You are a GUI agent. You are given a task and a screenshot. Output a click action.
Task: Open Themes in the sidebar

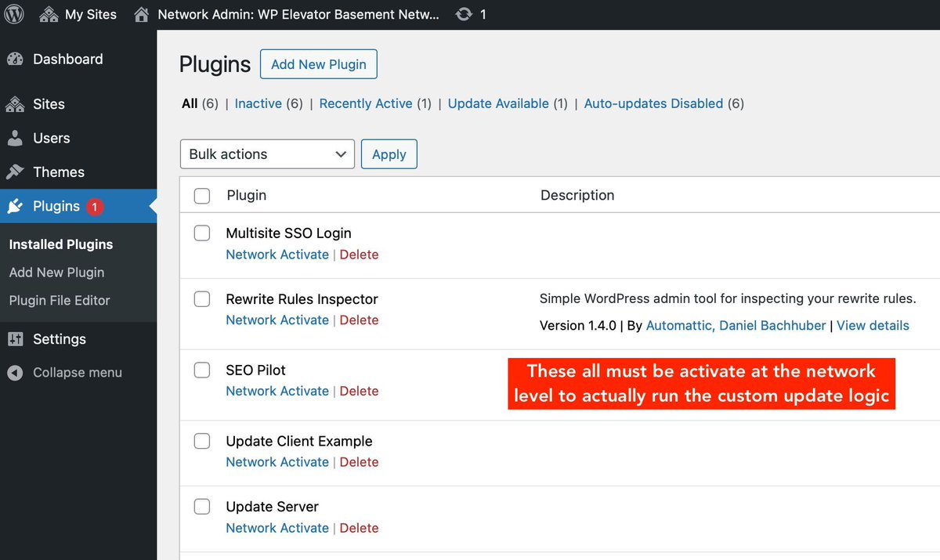tap(59, 172)
